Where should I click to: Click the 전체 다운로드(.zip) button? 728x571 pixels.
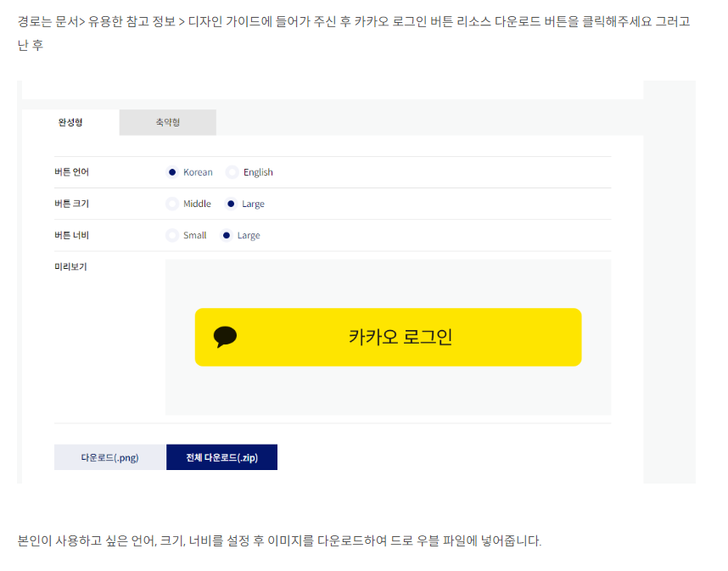tap(222, 457)
